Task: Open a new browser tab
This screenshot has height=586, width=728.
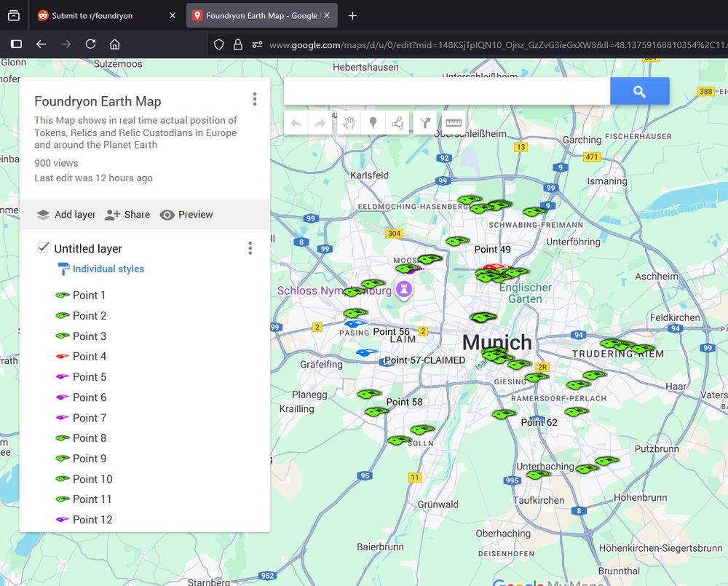Action: (x=352, y=15)
